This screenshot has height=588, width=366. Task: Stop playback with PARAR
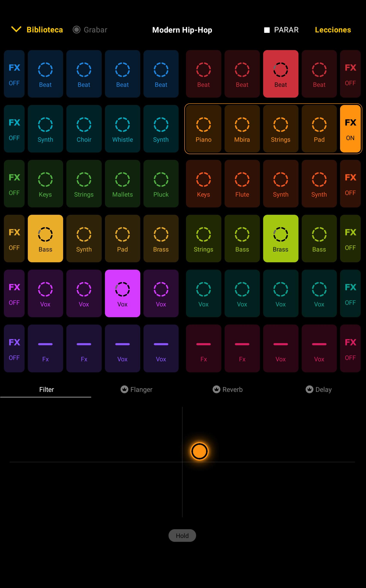tap(281, 30)
